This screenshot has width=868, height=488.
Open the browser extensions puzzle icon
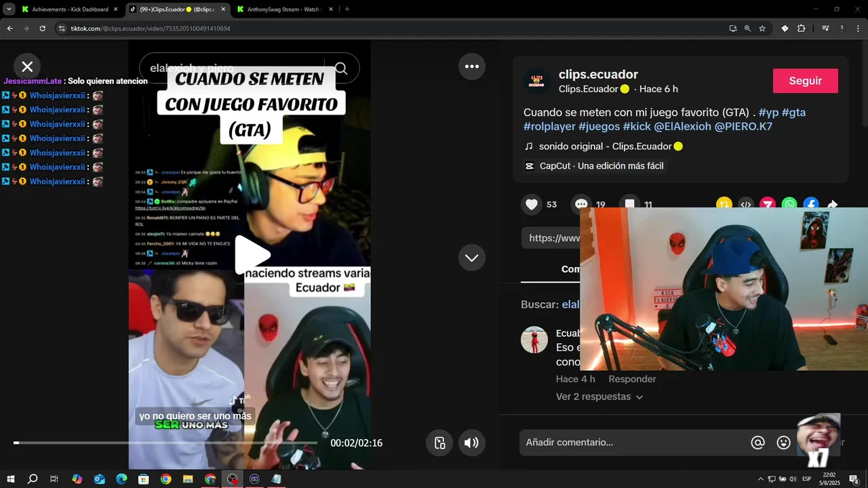[802, 28]
